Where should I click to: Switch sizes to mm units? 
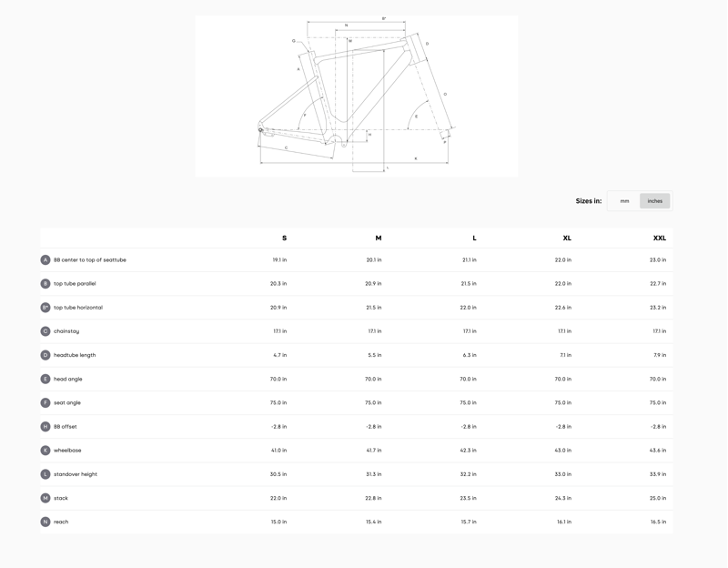[624, 201]
